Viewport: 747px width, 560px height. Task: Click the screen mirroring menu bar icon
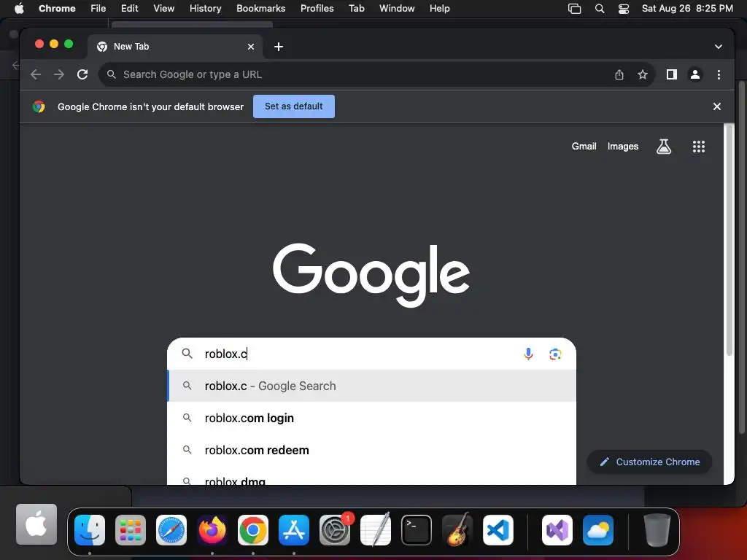click(574, 8)
